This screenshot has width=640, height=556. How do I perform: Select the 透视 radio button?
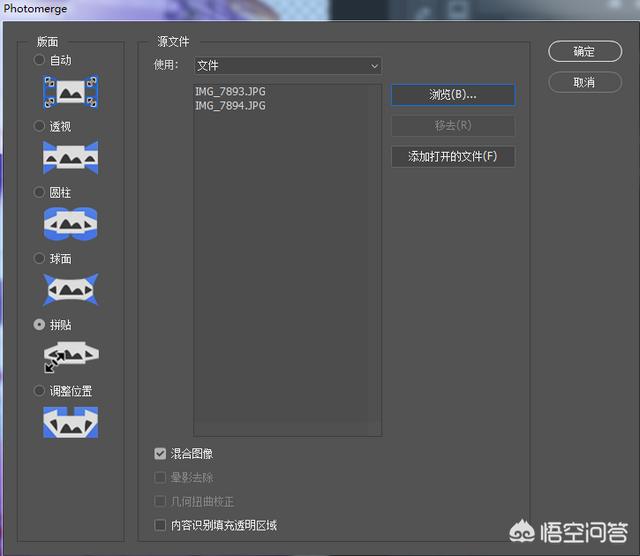[39, 126]
